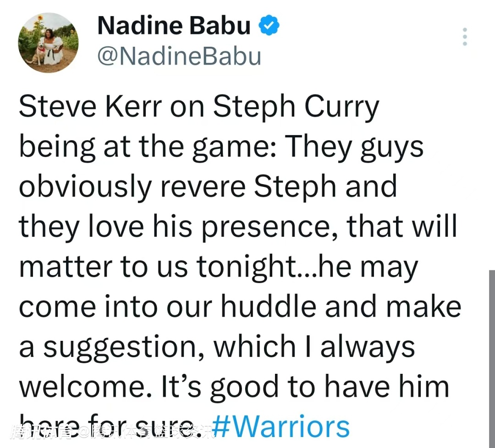495x448 pixels.
Task: Click the sunflower in the profile photo
Action: pos(40,18)
